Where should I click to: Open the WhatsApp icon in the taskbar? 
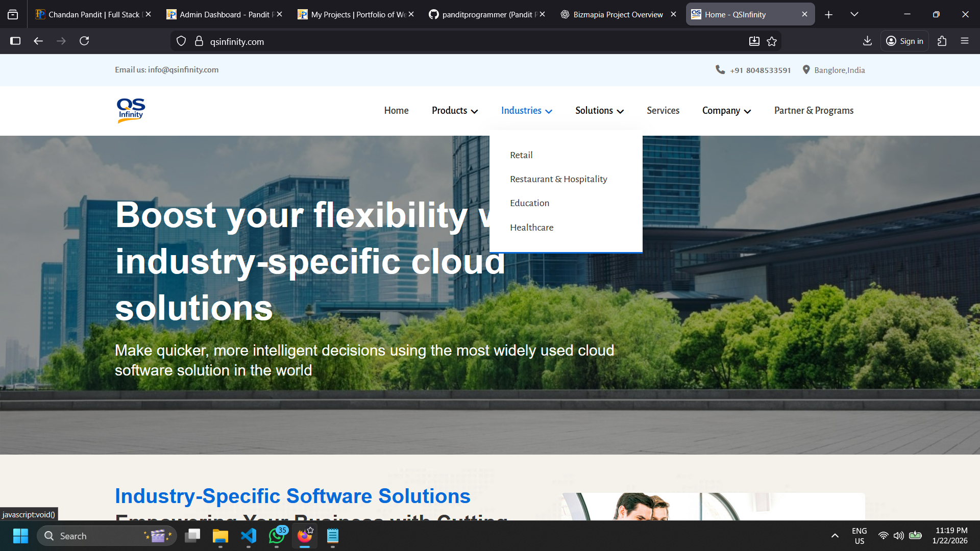click(x=276, y=536)
